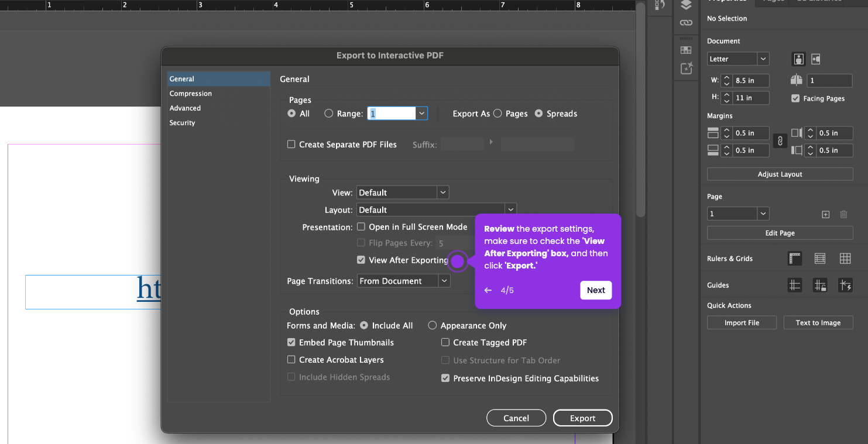This screenshot has width=868, height=444.
Task: Open the Links panel icon
Action: (x=686, y=23)
